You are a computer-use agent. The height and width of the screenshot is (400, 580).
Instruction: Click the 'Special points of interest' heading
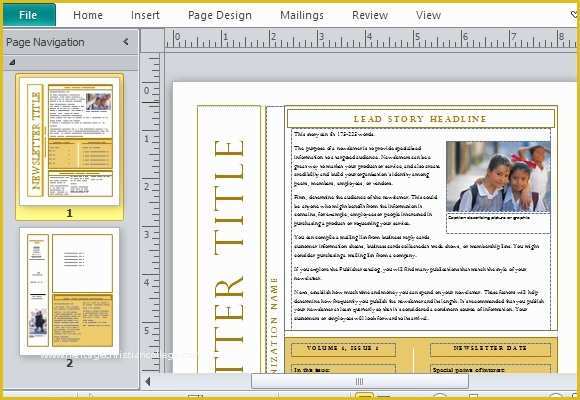click(x=468, y=370)
